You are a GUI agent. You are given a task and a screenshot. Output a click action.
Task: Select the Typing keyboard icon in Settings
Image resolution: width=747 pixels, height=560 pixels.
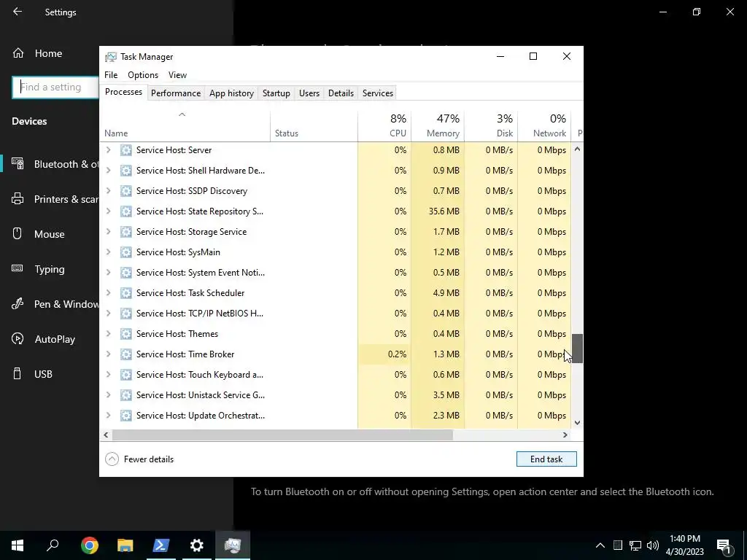point(18,268)
